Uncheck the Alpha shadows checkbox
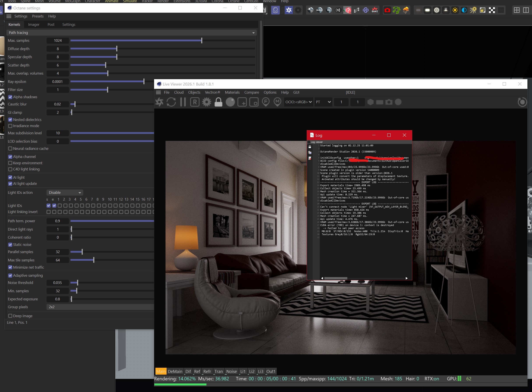 (x=10, y=97)
